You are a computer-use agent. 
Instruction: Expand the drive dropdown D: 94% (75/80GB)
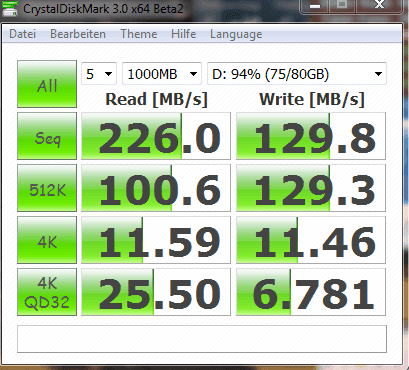(x=297, y=74)
